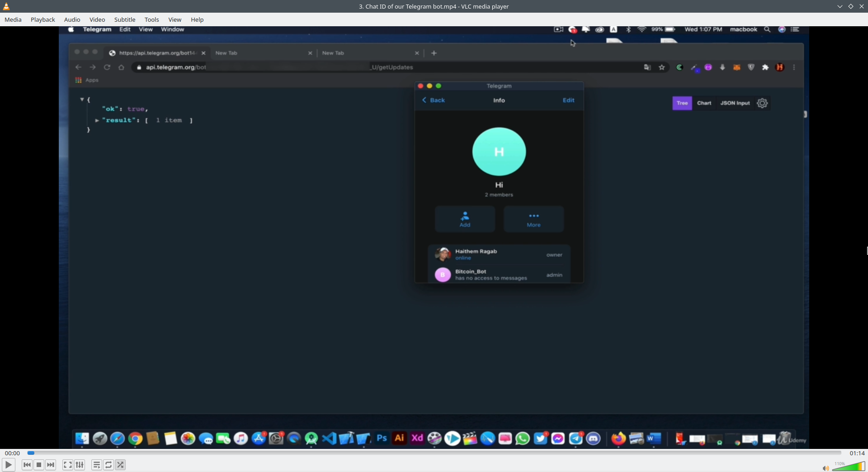Launch Photoshop from the dock

[x=382, y=438]
